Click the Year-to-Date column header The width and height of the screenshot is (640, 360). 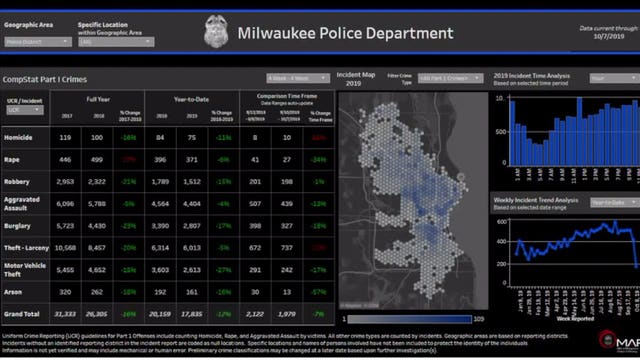pos(191,99)
